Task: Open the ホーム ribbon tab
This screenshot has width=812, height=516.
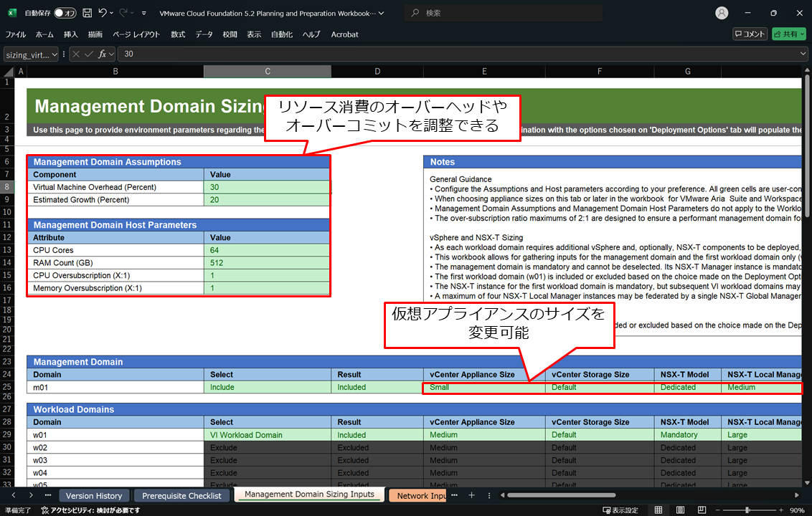Action: [44, 34]
